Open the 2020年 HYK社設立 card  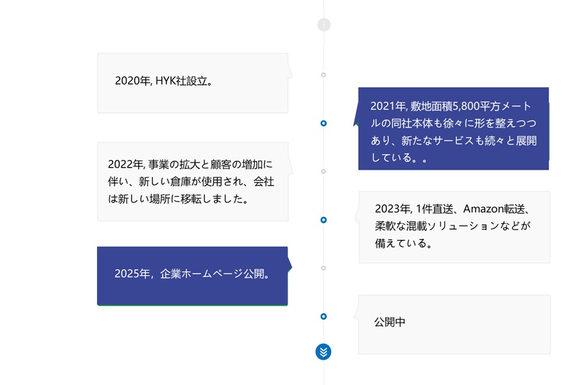(x=193, y=83)
